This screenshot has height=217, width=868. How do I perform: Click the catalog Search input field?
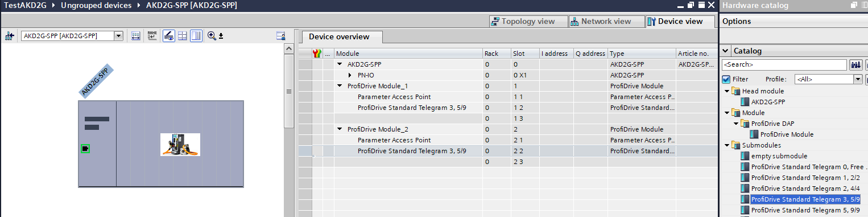(x=784, y=65)
